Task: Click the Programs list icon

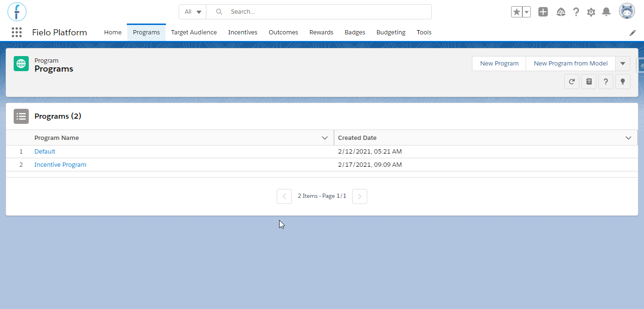Action: coord(21,116)
